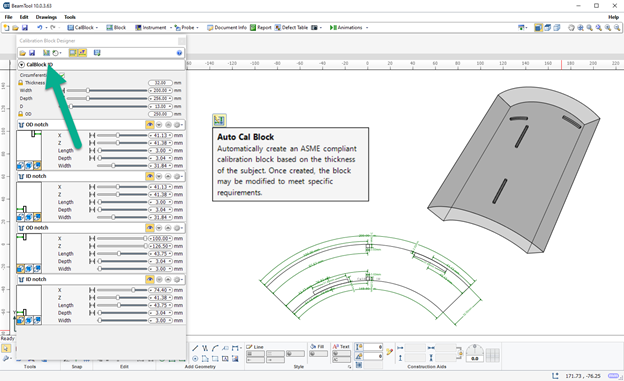Viewport: 624px width, 381px height.
Task: Open the Block tool in toolbar
Action: click(116, 27)
